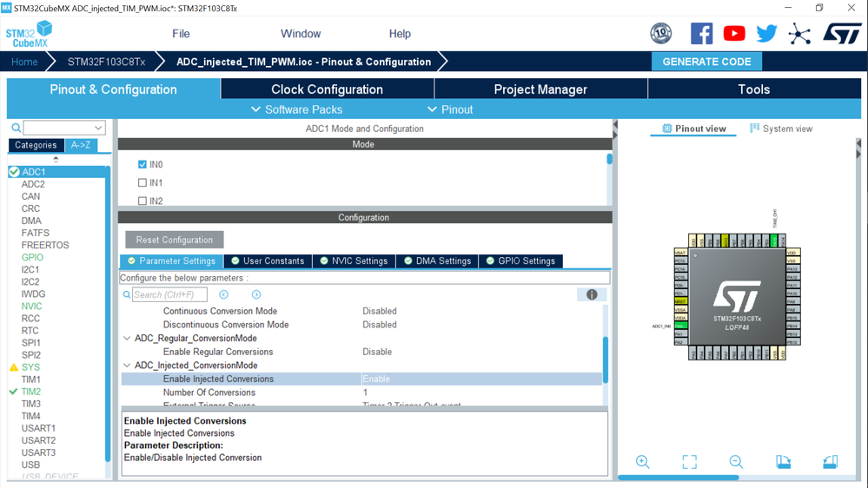Viewport: 868px width, 488px height.
Task: Select the Pinout & Configuration tab
Action: [114, 89]
